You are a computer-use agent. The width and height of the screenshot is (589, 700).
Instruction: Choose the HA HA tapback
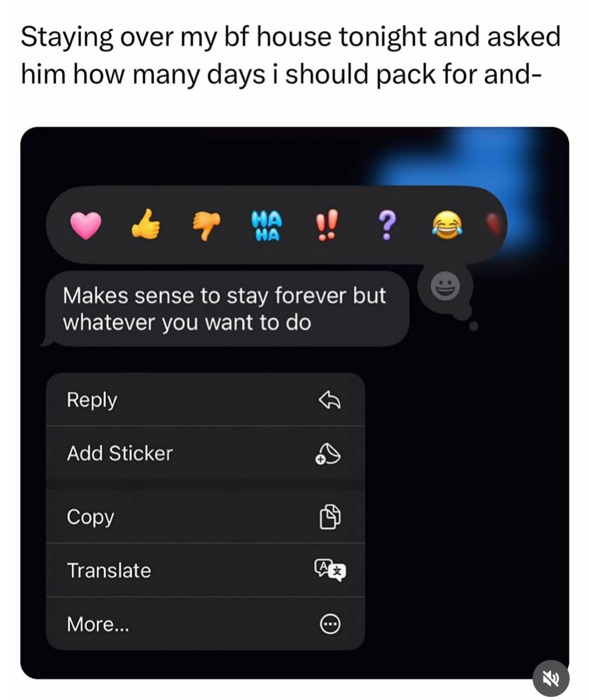(267, 225)
